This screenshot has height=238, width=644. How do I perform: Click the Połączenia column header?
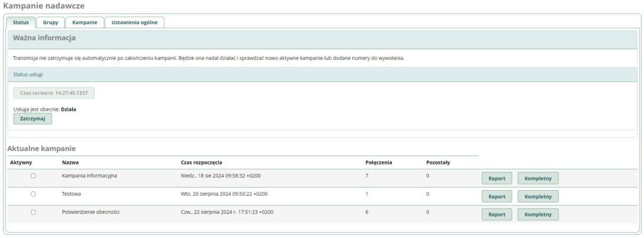pyautogui.click(x=379, y=162)
